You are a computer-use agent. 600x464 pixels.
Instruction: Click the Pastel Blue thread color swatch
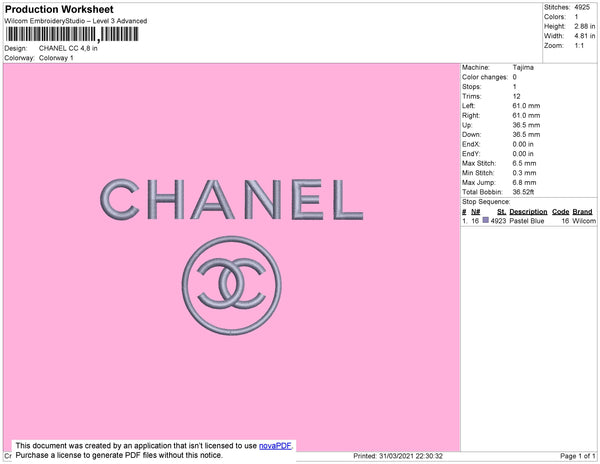pyautogui.click(x=486, y=220)
